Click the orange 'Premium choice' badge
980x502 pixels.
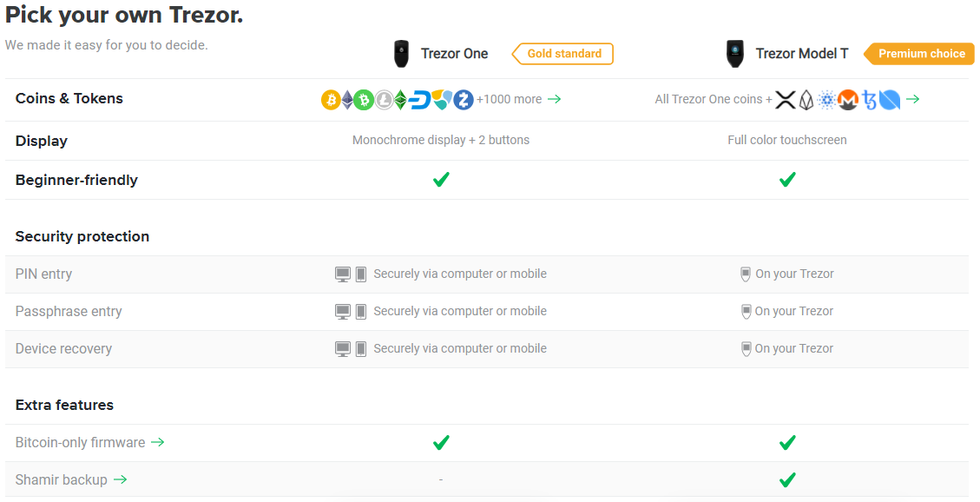(x=920, y=54)
